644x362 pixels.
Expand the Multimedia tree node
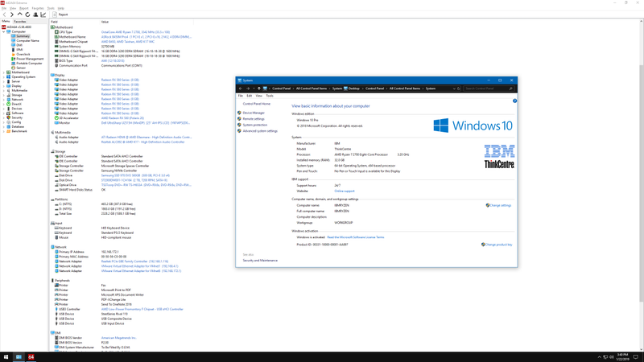(x=4, y=90)
